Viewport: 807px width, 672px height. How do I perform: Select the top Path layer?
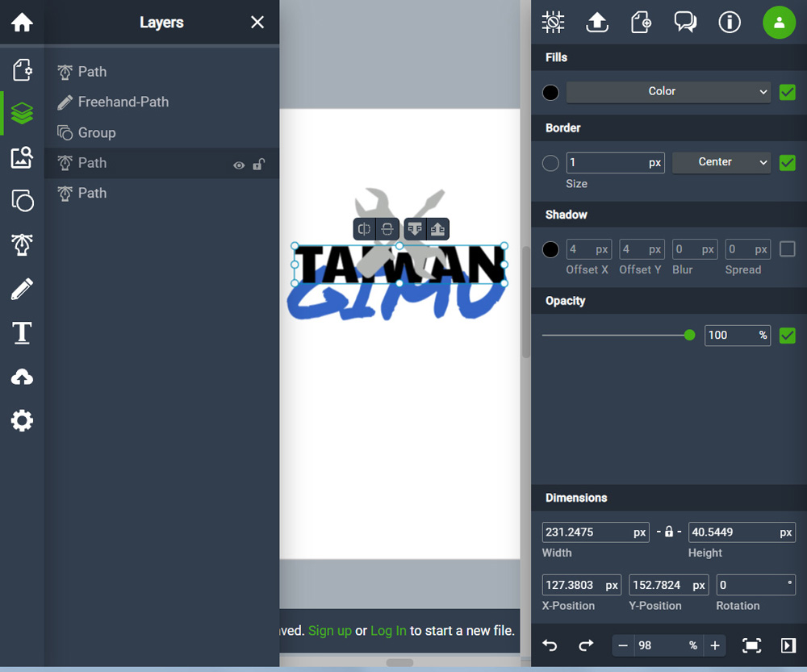tap(161, 72)
